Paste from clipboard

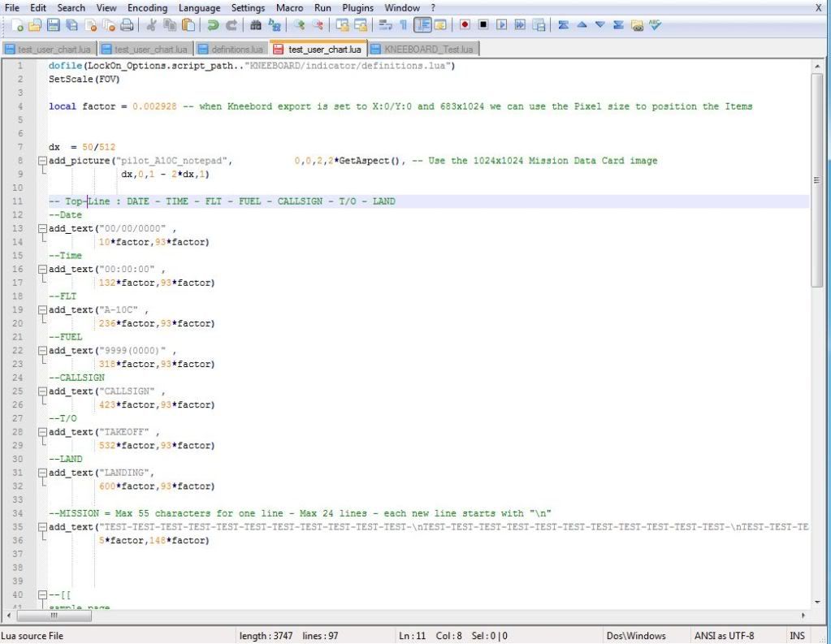pos(188,25)
